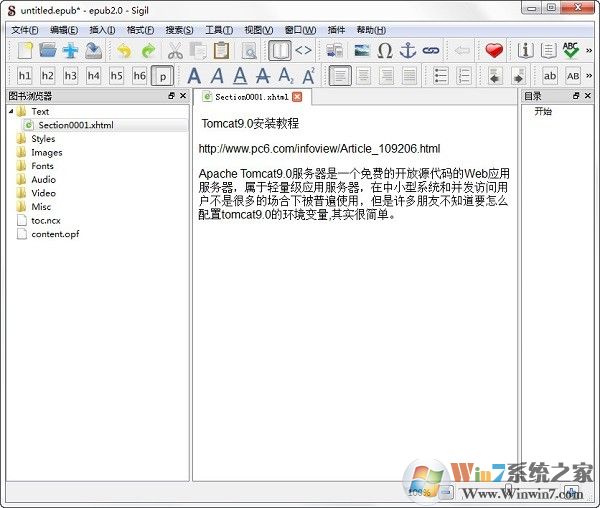Image resolution: width=600 pixels, height=508 pixels.
Task: Decrease indent level
Action: (495, 76)
